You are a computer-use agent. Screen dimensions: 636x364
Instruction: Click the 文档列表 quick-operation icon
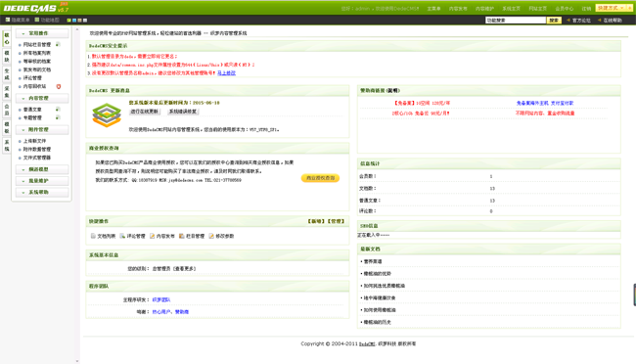[x=93, y=236]
